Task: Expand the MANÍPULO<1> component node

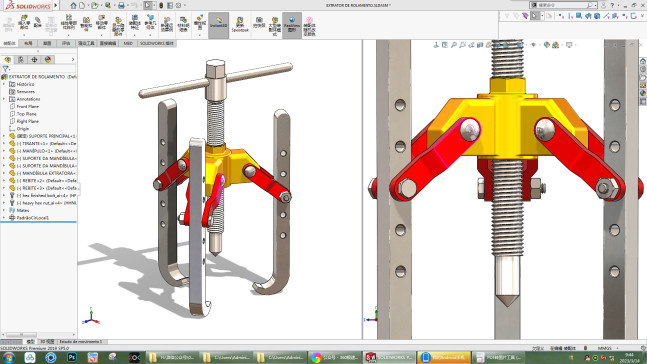Action: [x=4, y=151]
